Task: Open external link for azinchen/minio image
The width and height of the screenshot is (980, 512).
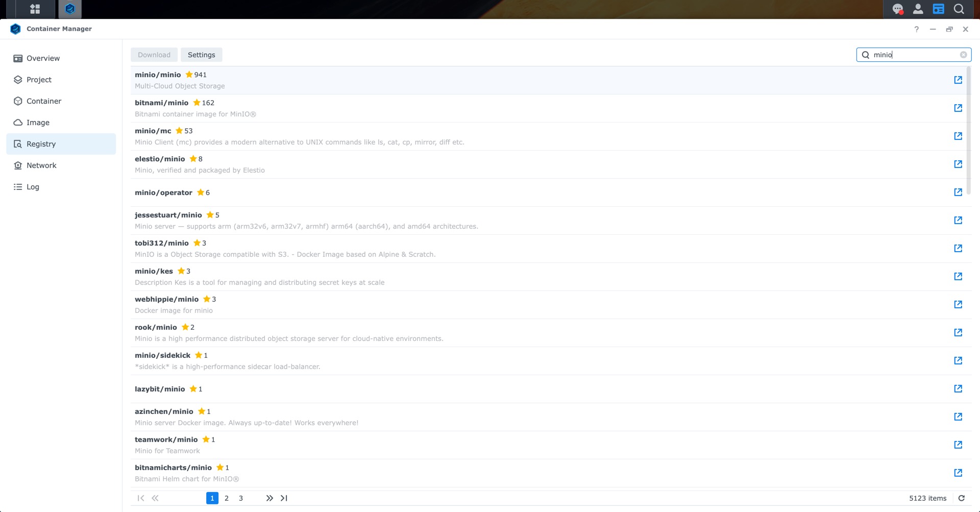Action: pyautogui.click(x=958, y=417)
